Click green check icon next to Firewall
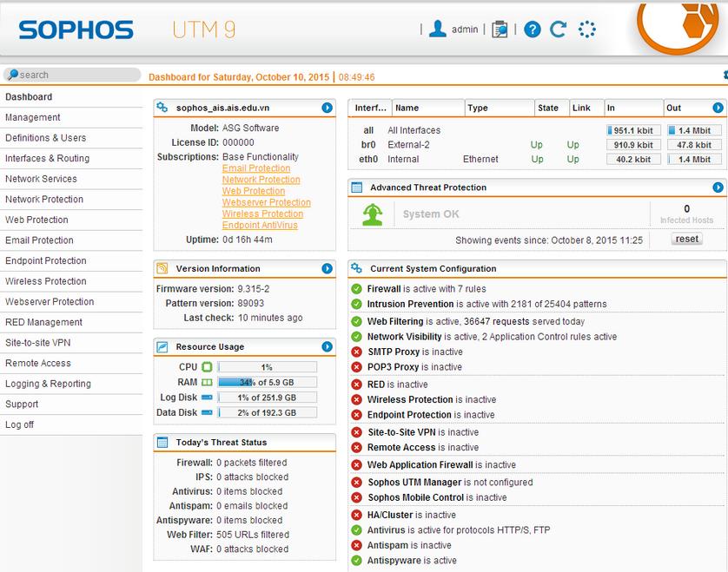The image size is (728, 572). click(356, 289)
